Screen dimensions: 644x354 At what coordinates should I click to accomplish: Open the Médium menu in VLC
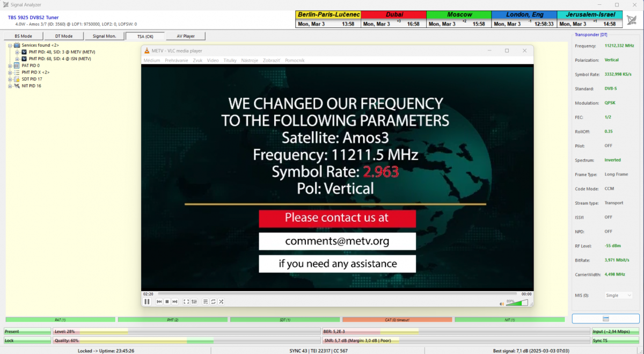[x=152, y=60]
